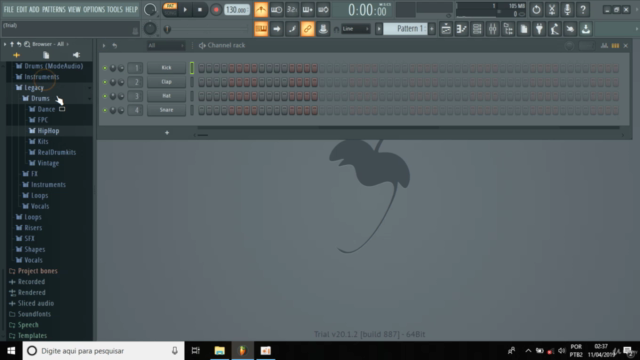Open the PATTERNS menu
The image size is (640, 360).
click(x=53, y=9)
